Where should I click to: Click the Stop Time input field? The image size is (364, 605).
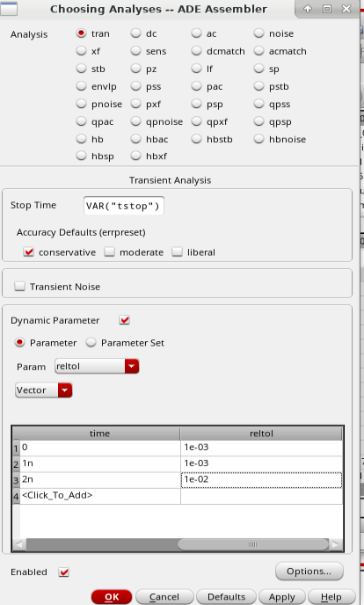pyautogui.click(x=124, y=206)
